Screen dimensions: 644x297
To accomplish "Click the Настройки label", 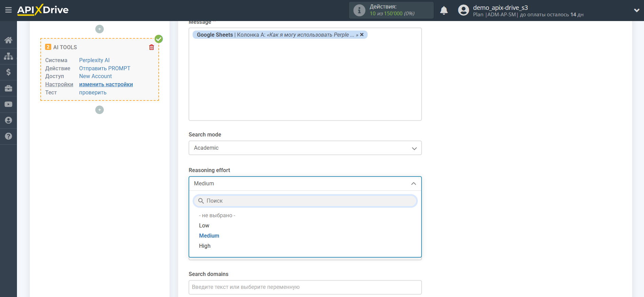I will 59,85.
